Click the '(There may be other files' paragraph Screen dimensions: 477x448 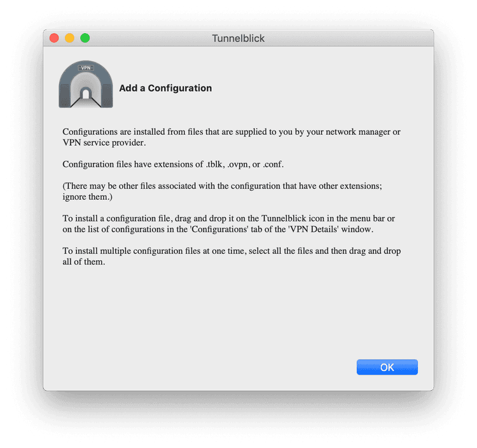coord(223,191)
